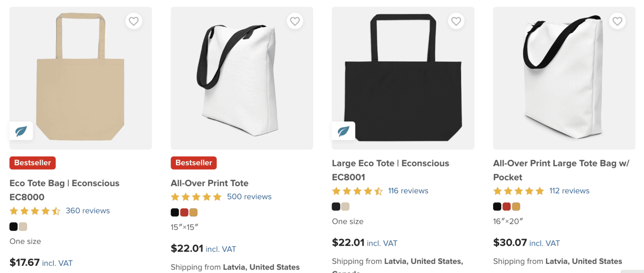Select the gold swatch on Large Tote w/ Pocket
Viewport: 644px width, 273px height.
(517, 206)
